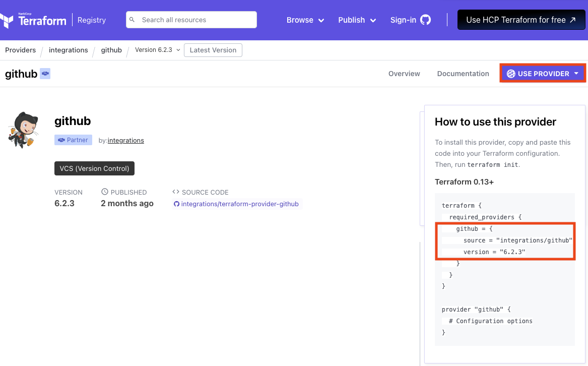Click the Latest Version button

click(213, 50)
